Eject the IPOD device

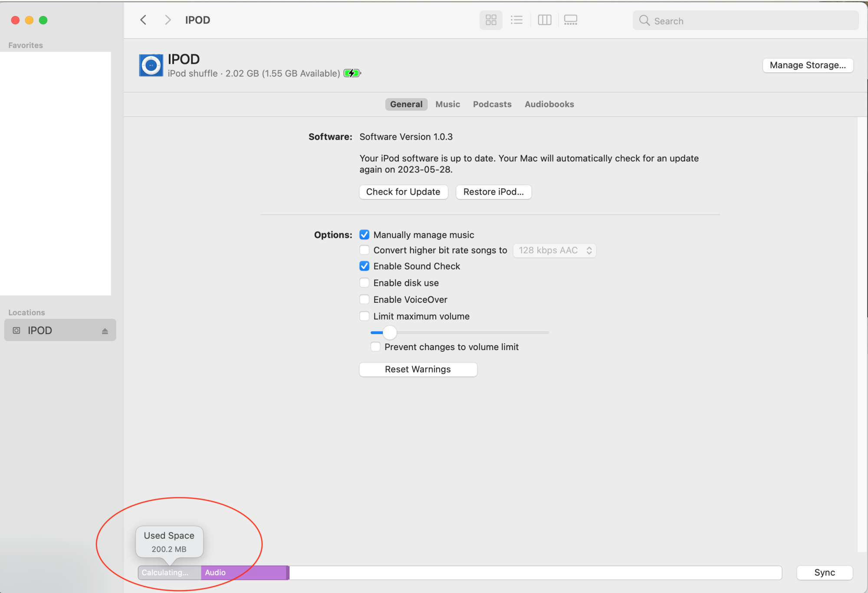tap(105, 331)
